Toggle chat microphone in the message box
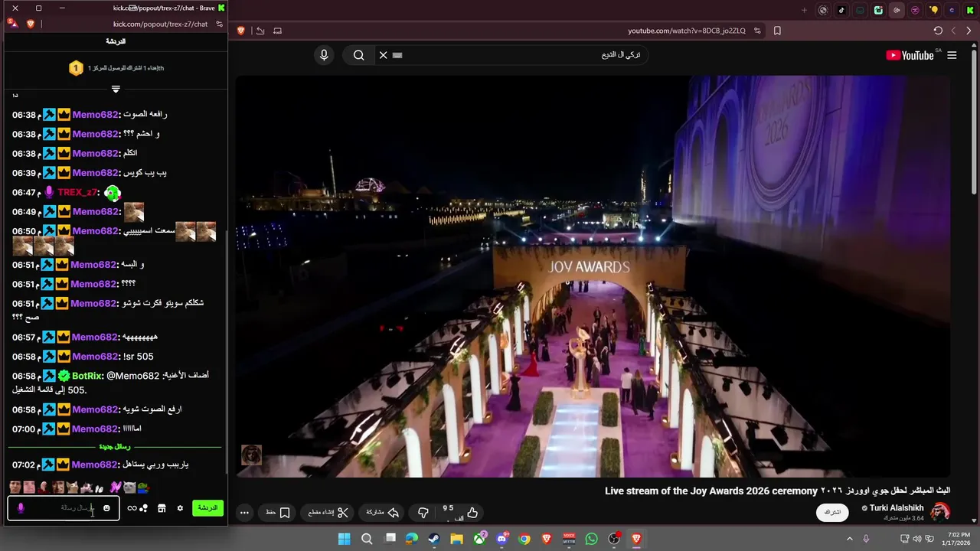The image size is (980, 551). [21, 508]
